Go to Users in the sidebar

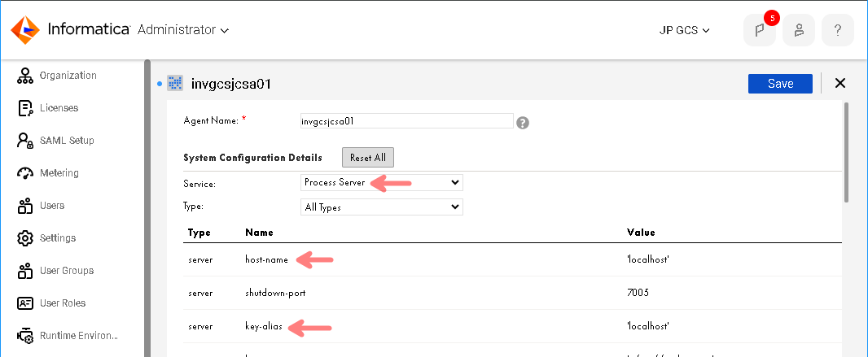click(x=52, y=206)
